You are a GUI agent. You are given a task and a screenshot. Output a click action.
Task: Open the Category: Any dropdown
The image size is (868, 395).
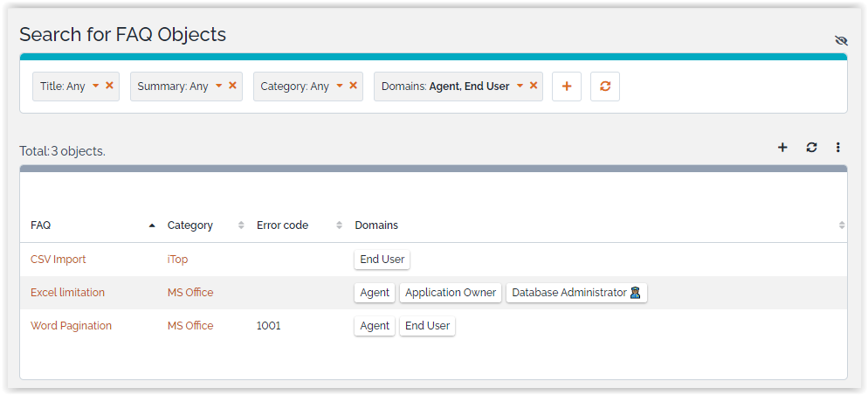(x=340, y=87)
